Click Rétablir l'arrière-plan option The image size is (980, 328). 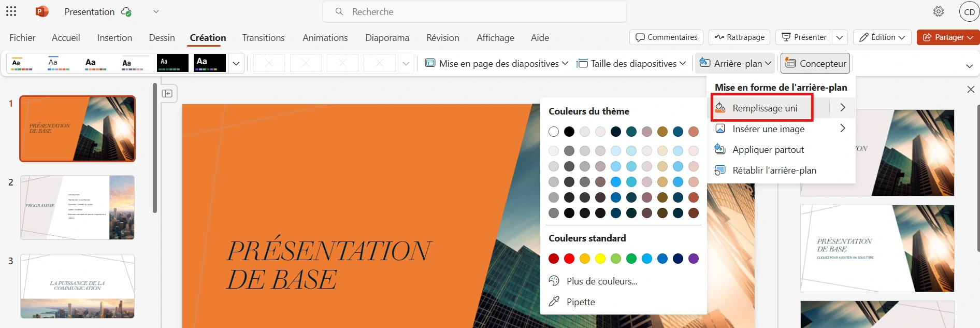tap(774, 170)
